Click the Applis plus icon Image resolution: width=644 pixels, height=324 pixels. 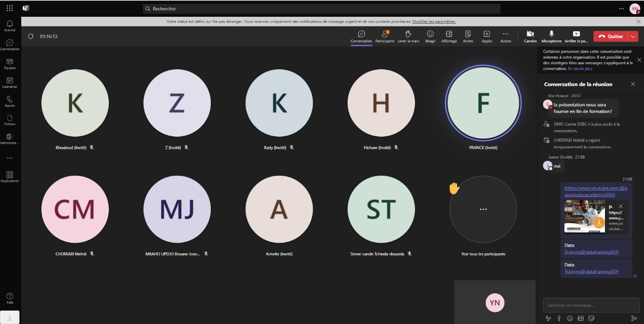pyautogui.click(x=487, y=34)
